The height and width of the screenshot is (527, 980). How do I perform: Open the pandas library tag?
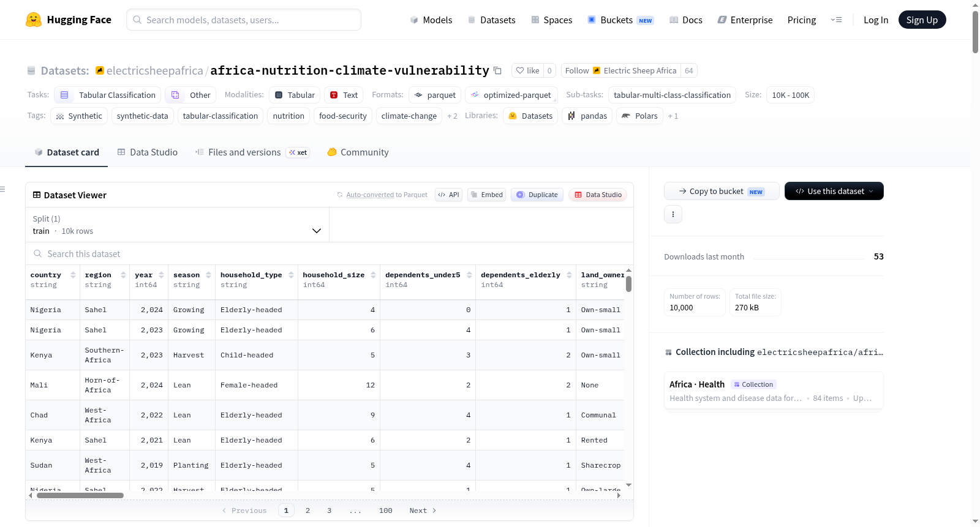(587, 116)
